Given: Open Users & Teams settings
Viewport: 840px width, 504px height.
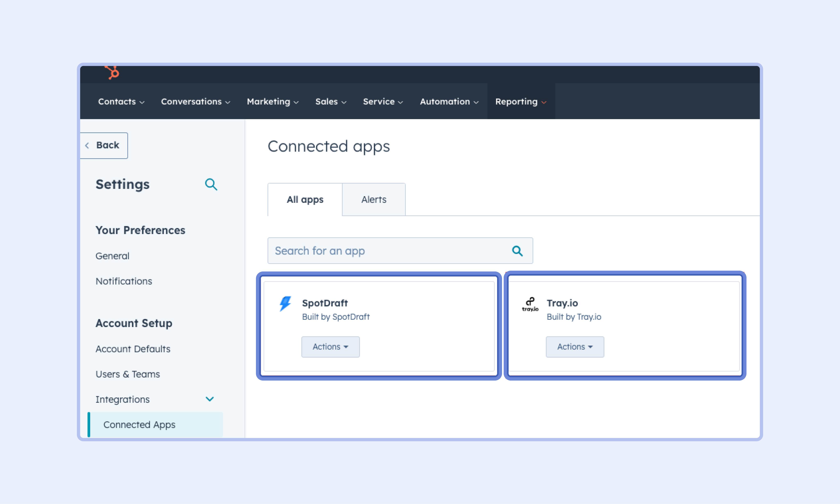Looking at the screenshot, I should [x=127, y=374].
